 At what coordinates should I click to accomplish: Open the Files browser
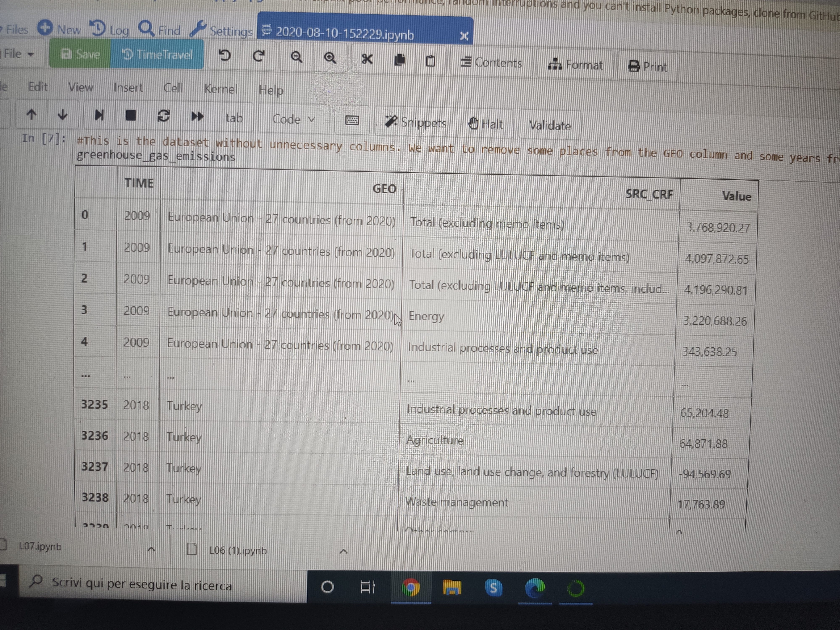pyautogui.click(x=14, y=30)
